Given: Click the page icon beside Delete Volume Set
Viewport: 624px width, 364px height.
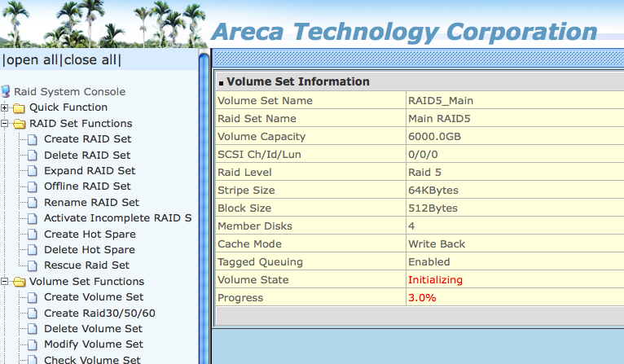Looking at the screenshot, I should [x=33, y=329].
